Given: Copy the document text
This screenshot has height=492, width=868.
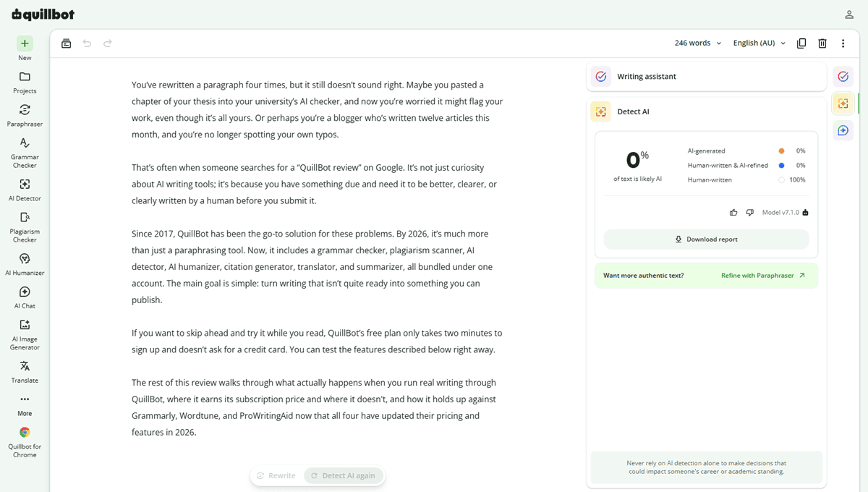Looking at the screenshot, I should coord(801,43).
